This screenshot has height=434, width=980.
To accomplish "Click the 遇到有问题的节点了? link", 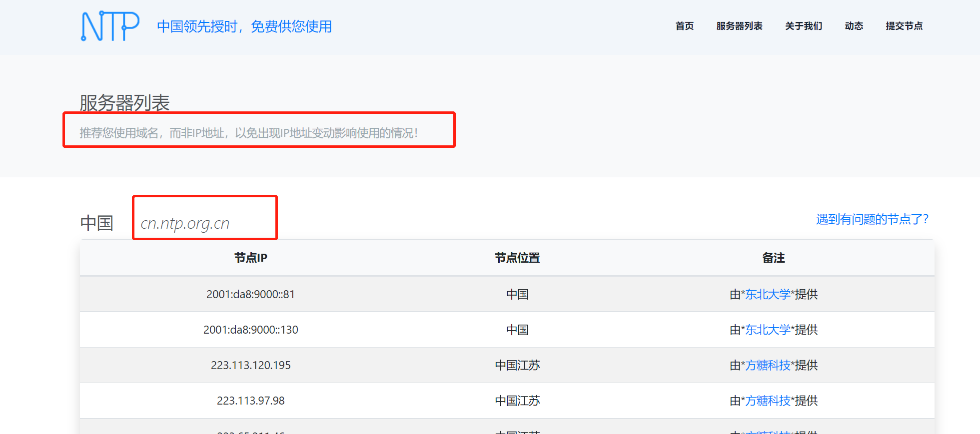I will pyautogui.click(x=872, y=219).
